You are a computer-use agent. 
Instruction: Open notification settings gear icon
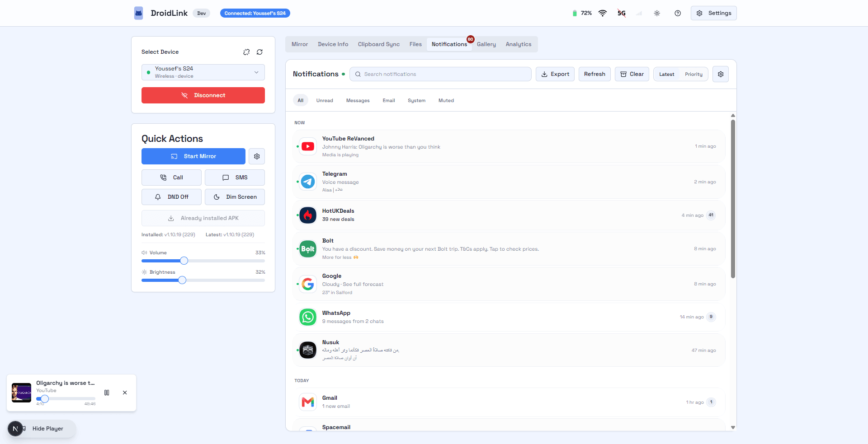721,74
